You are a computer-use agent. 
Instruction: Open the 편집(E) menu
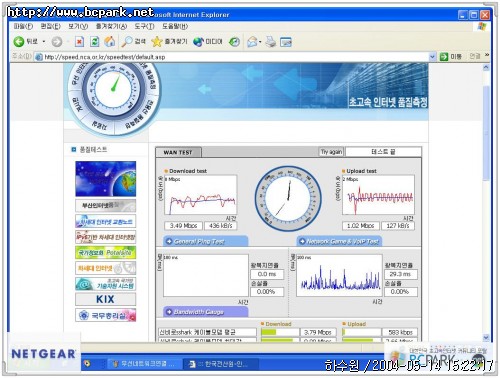click(x=51, y=26)
